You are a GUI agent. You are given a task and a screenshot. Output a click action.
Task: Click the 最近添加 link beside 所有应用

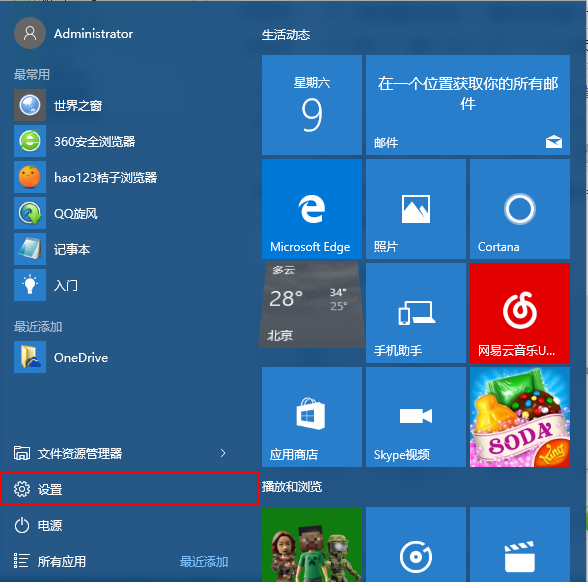pos(204,561)
